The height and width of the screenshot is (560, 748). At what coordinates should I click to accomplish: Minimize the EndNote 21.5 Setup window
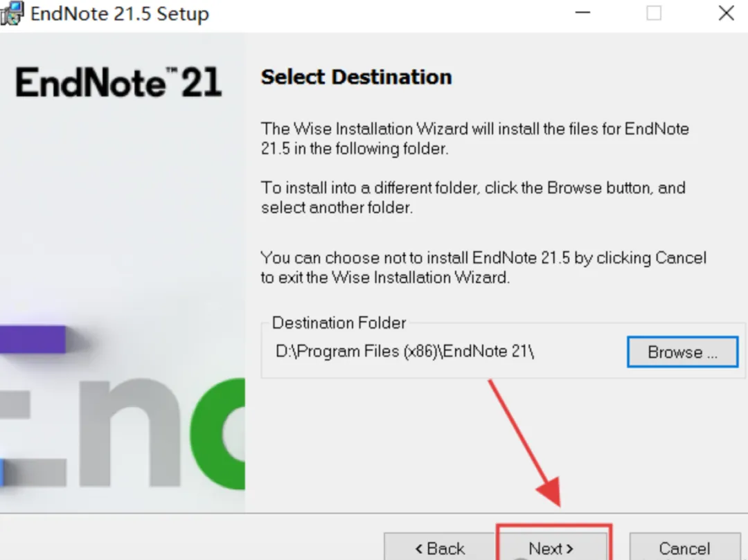point(582,13)
